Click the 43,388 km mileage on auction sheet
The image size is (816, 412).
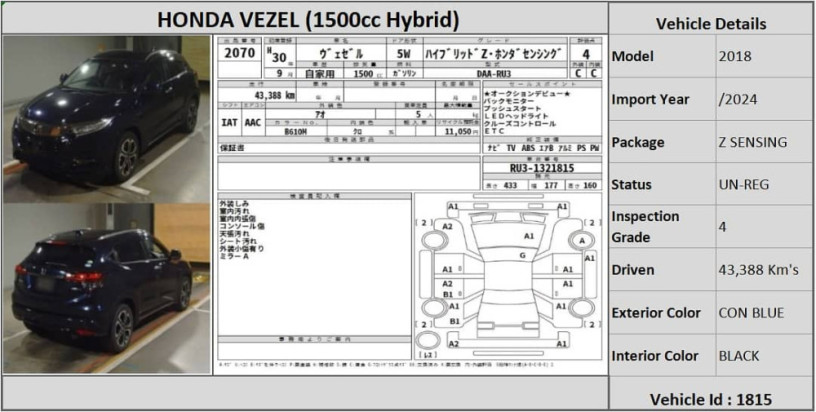(x=275, y=95)
